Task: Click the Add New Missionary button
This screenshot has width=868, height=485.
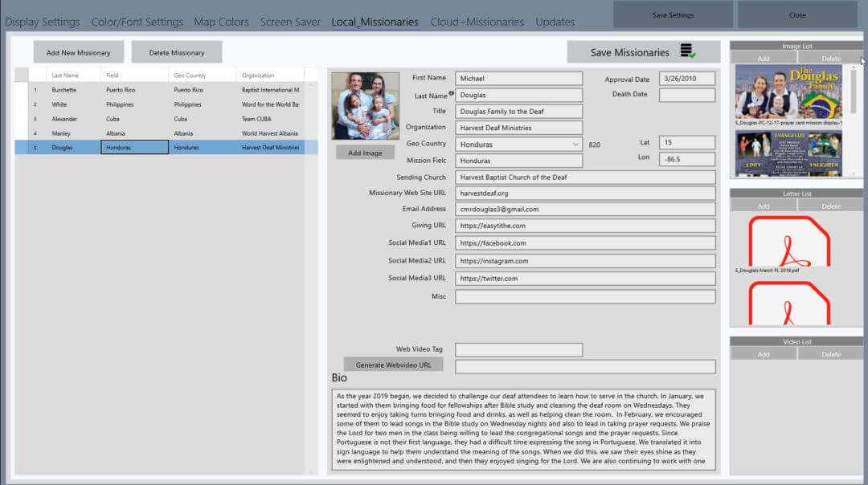Action: 78,53
